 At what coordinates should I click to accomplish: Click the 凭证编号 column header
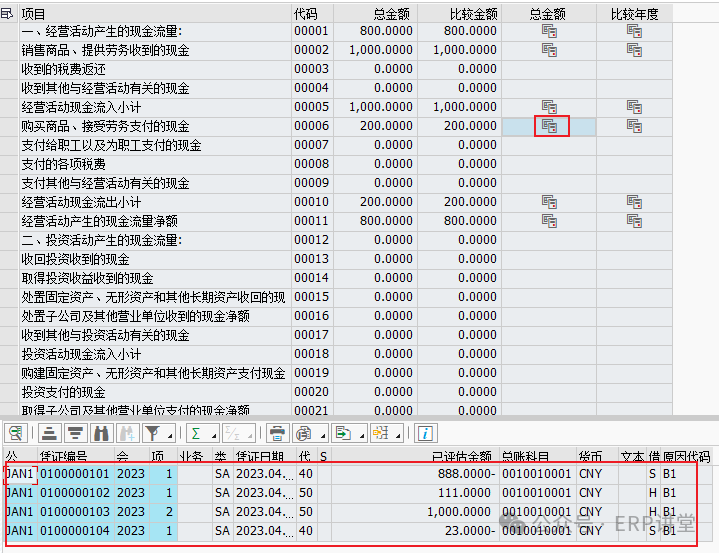(74, 457)
